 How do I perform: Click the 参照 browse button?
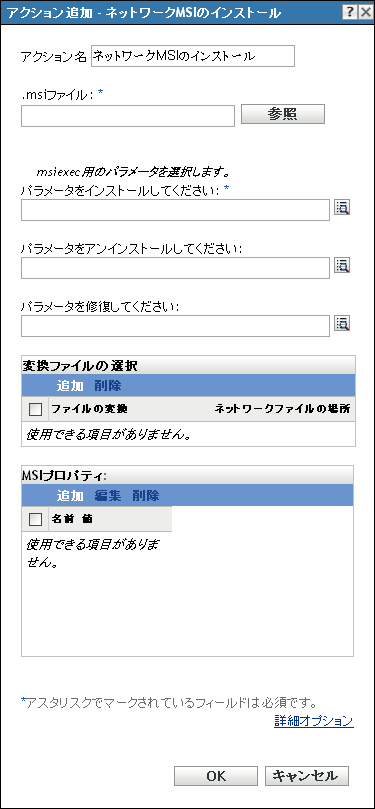point(283,115)
